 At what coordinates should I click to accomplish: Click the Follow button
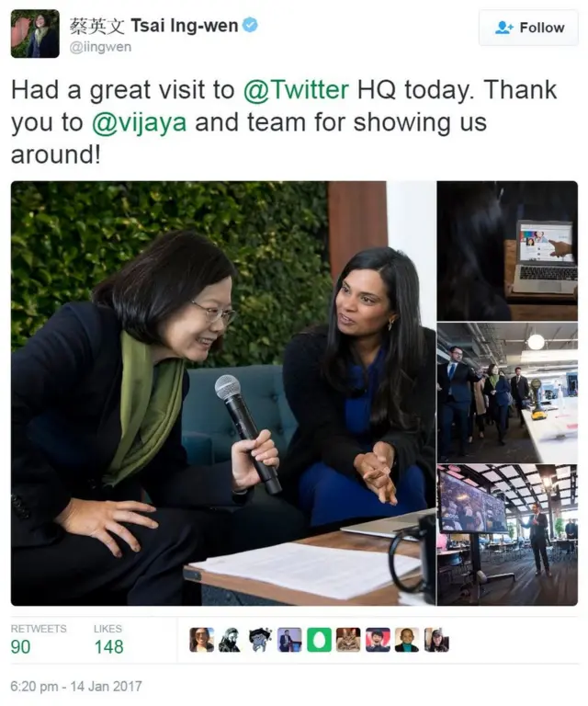(x=528, y=28)
